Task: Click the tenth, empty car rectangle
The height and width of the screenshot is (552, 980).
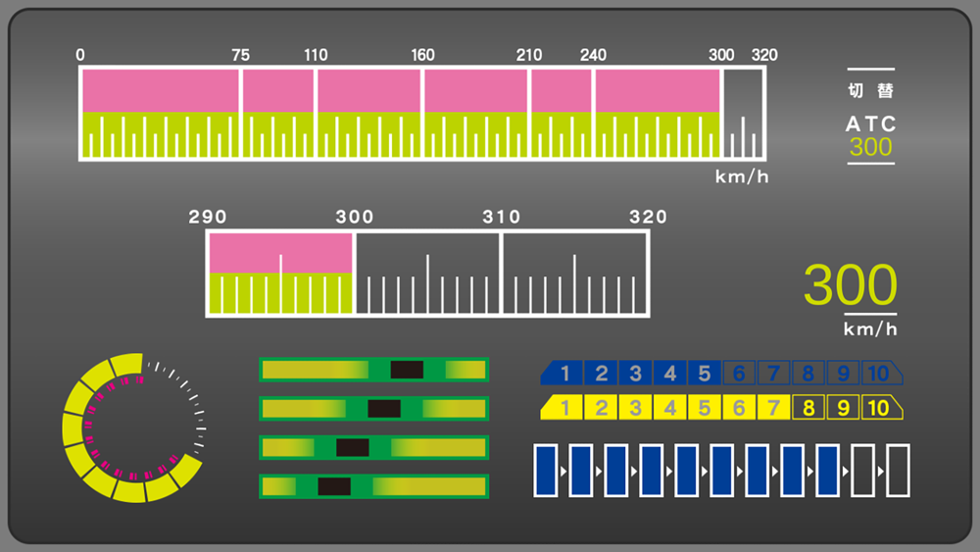Action: click(863, 471)
